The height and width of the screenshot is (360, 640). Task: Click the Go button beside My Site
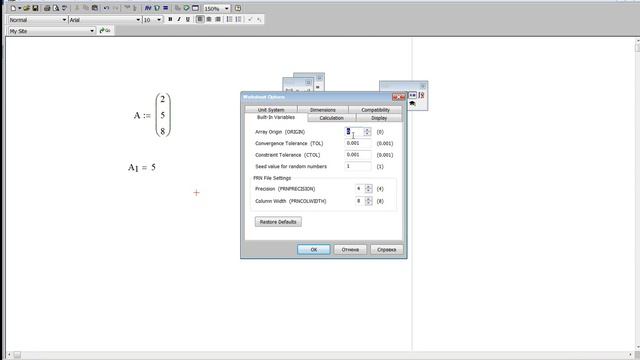point(105,31)
